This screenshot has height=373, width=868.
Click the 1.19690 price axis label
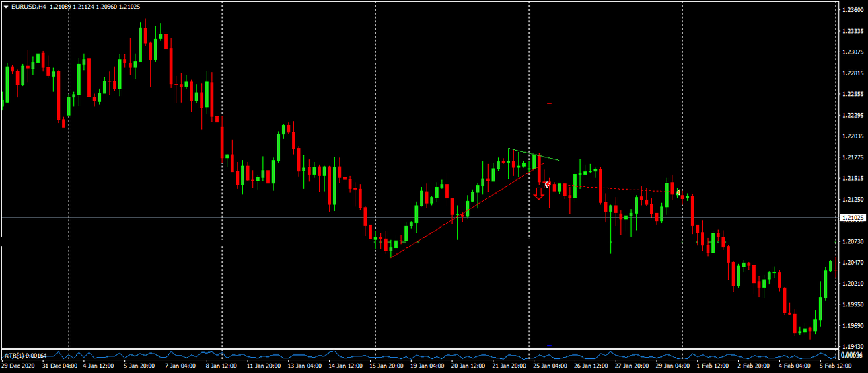[x=853, y=325]
